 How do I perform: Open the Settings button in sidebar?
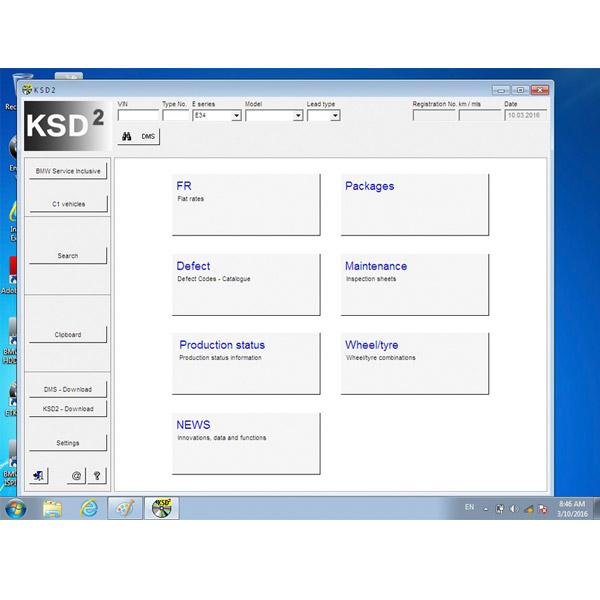(x=68, y=442)
